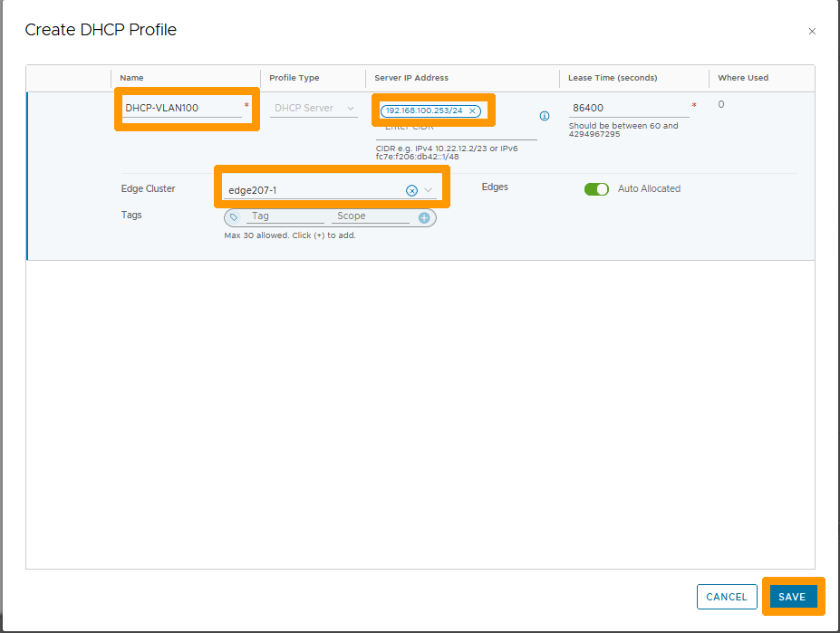Save the DHCP profile
This screenshot has width=840, height=633.
coord(793,597)
